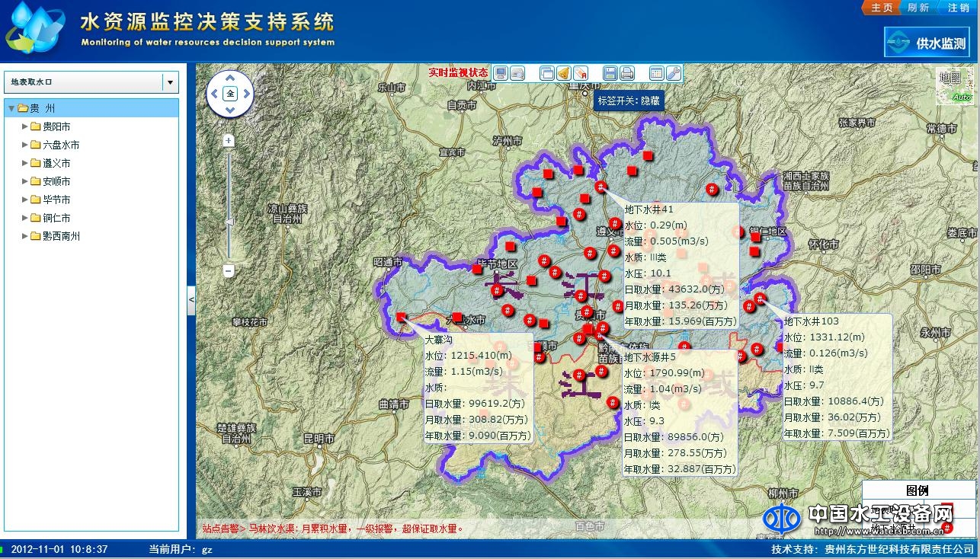Toggle the label switch tooltip 标签开关
The height and width of the screenshot is (559, 980).
pyautogui.click(x=628, y=101)
